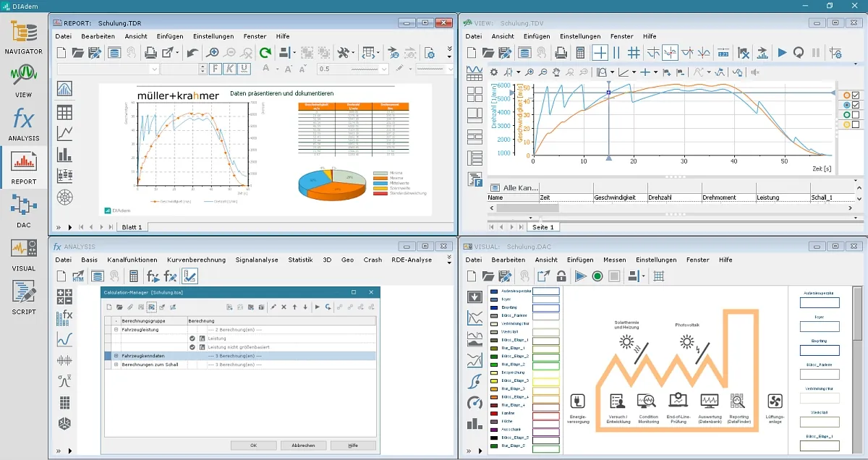The image size is (868, 460).
Task: Open the DAC module in the sidebar
Action: (23, 211)
